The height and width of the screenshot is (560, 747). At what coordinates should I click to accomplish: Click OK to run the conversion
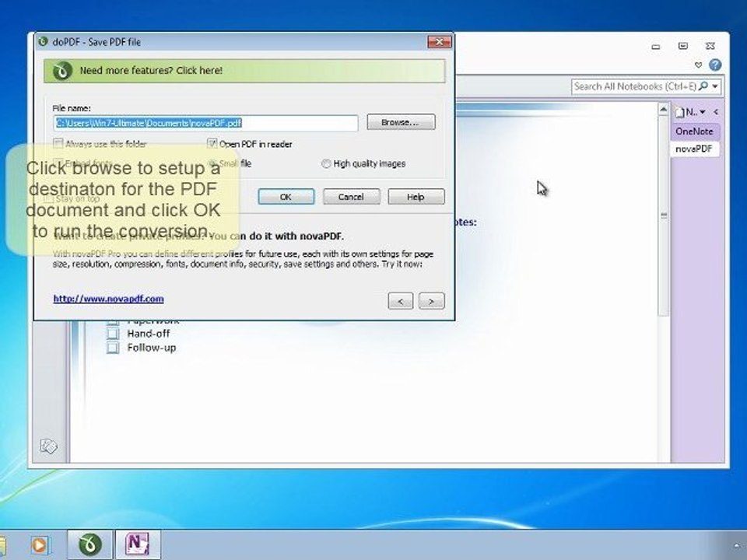tap(286, 197)
